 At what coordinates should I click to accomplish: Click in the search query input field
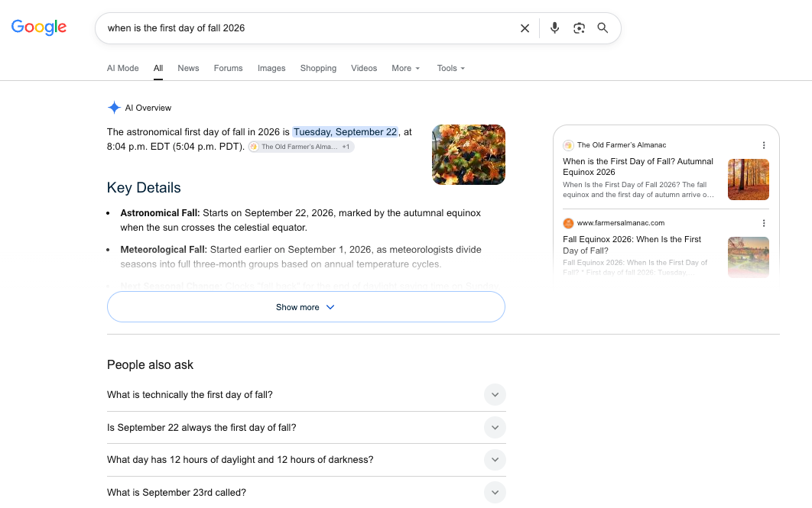tap(308, 28)
